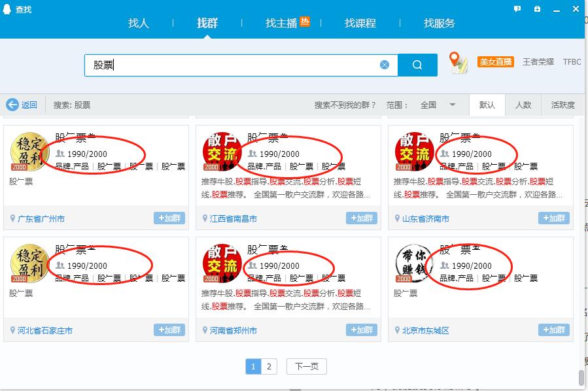588x391 pixels.
Task: Click the 返回 back button
Action: [x=22, y=105]
